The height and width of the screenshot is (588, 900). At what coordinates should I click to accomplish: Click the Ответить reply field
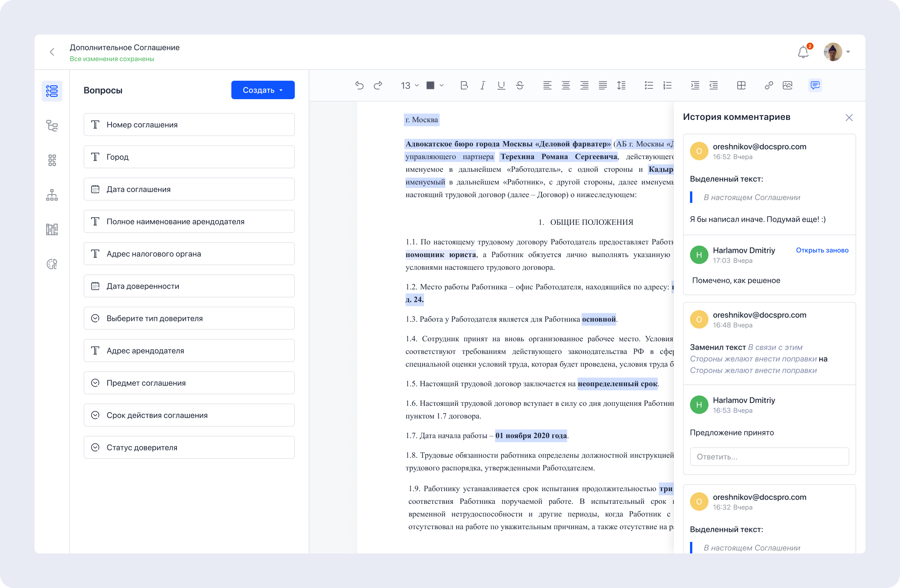coord(769,457)
